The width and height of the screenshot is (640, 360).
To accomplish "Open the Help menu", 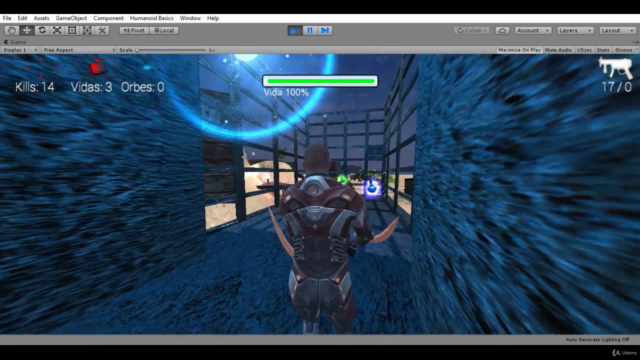I will (213, 18).
